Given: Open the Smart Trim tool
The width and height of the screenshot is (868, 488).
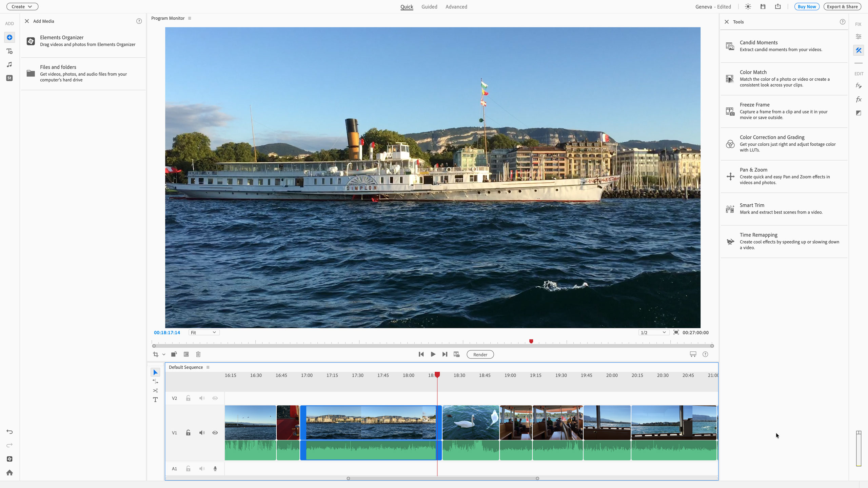Looking at the screenshot, I should 784,209.
